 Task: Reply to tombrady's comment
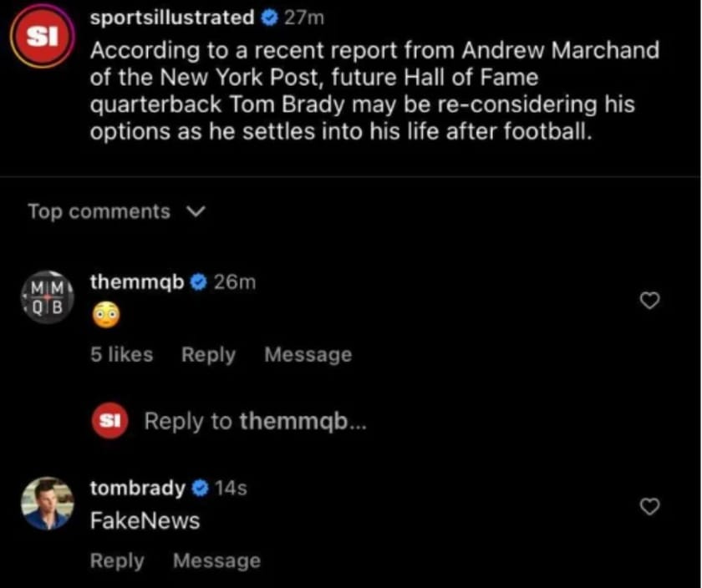pos(117,560)
